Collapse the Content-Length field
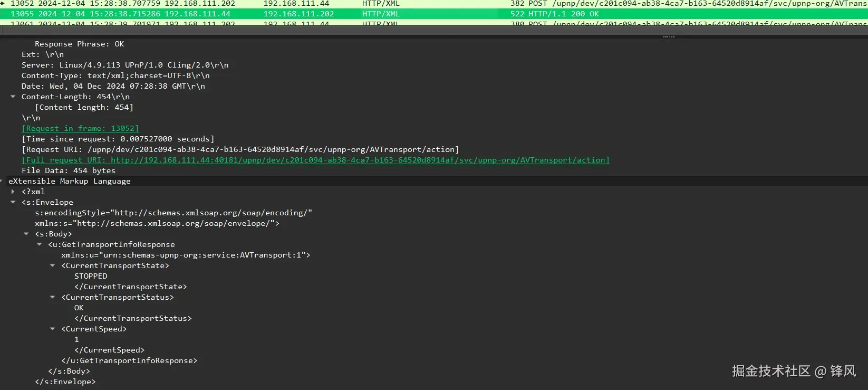This screenshot has height=390, width=868. pos(13,97)
